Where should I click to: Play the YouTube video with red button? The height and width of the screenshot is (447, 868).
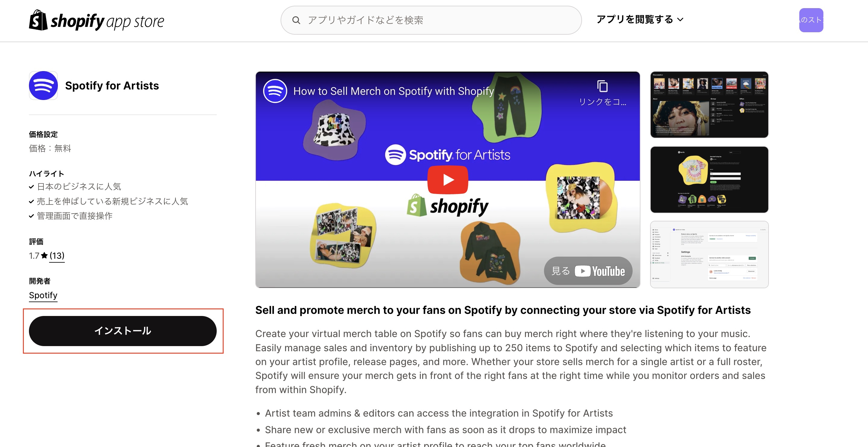click(448, 180)
